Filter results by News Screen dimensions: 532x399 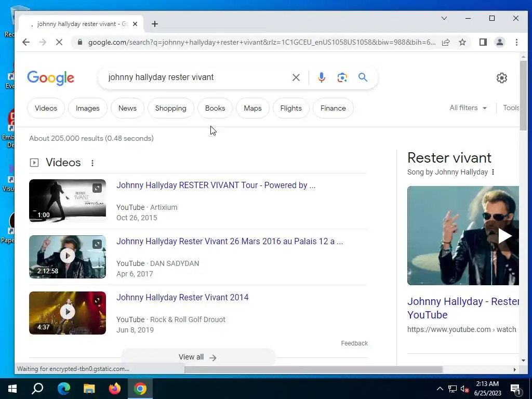pos(127,108)
